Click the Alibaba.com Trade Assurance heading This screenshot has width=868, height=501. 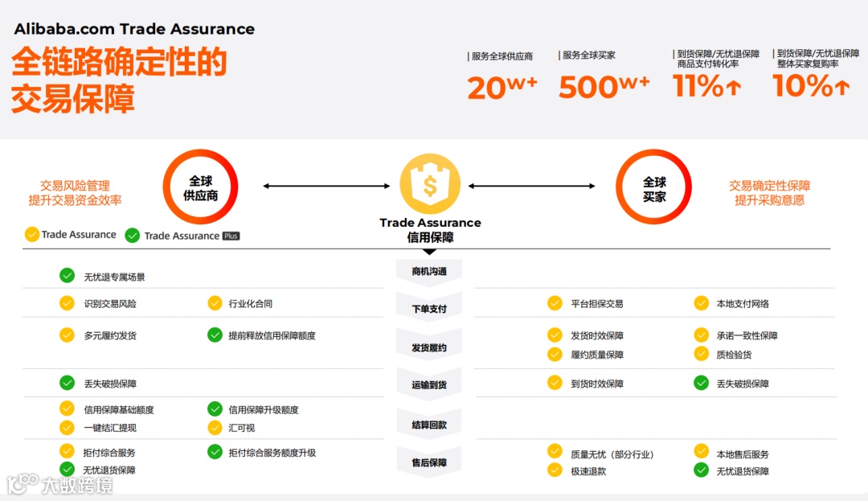click(x=134, y=29)
